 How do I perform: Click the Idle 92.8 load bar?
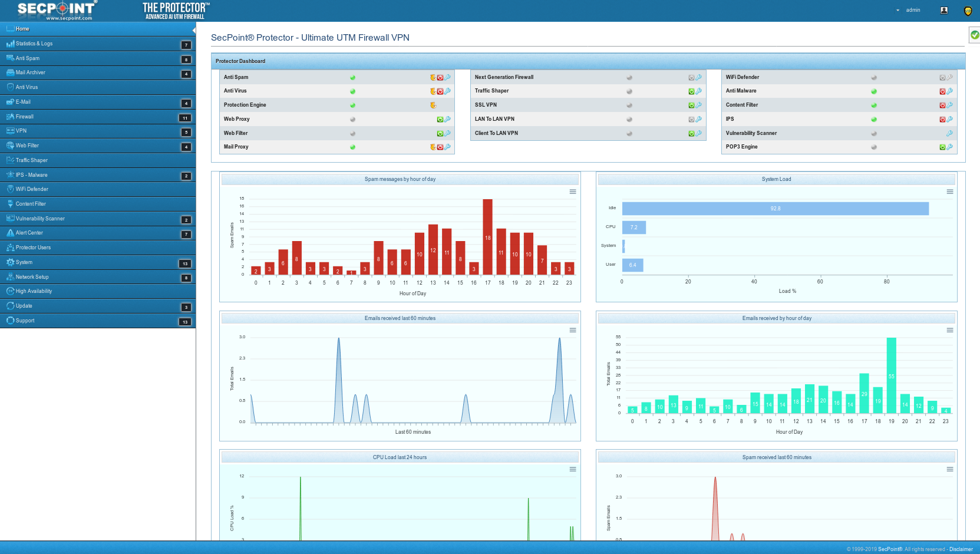776,209
